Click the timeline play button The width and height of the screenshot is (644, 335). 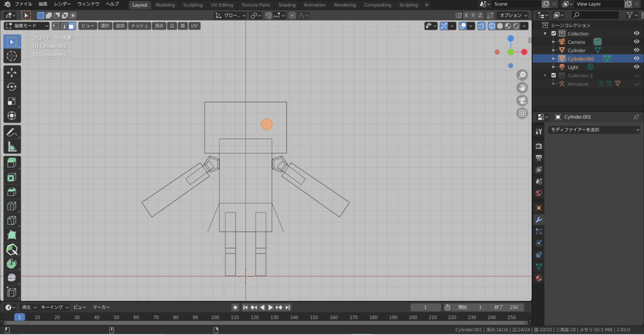[x=271, y=307]
